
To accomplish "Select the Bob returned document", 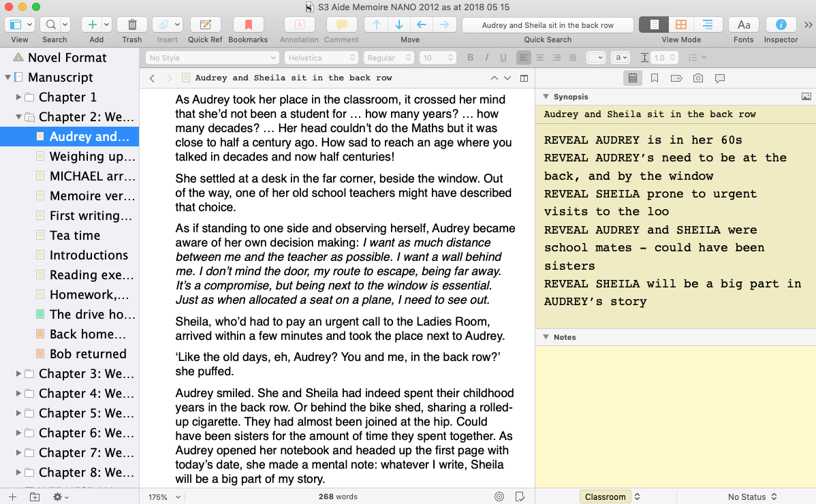I will 87,354.
